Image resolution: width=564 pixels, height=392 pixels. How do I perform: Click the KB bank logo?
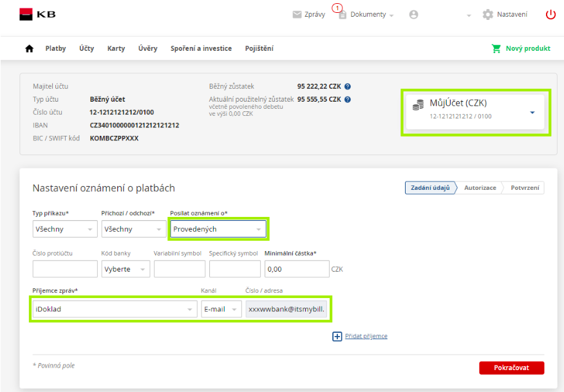[37, 14]
